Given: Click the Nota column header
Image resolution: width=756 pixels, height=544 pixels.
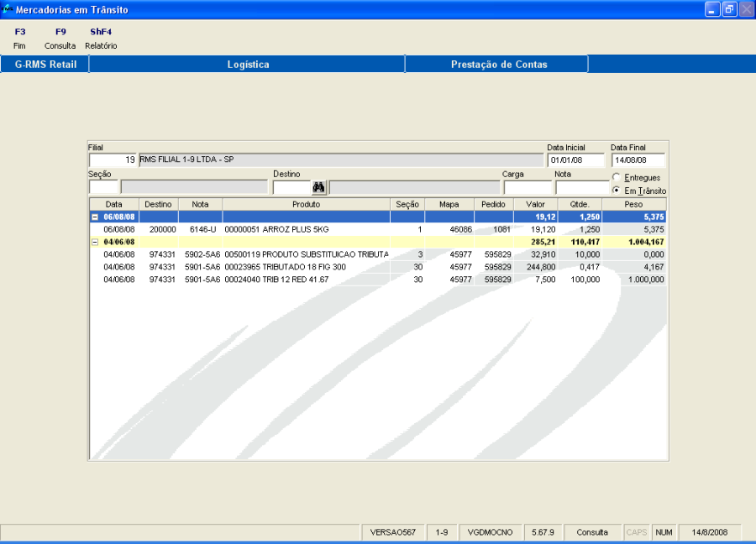Looking at the screenshot, I should tap(201, 204).
